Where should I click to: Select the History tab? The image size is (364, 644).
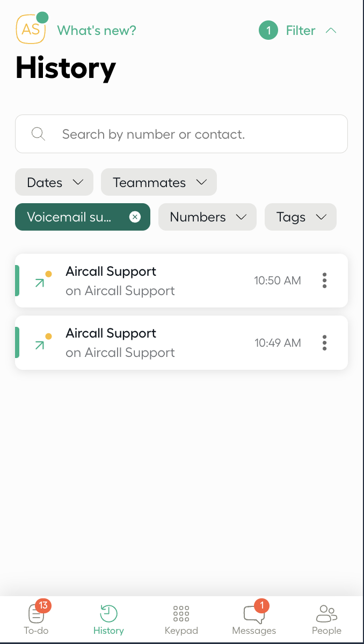pos(108,619)
